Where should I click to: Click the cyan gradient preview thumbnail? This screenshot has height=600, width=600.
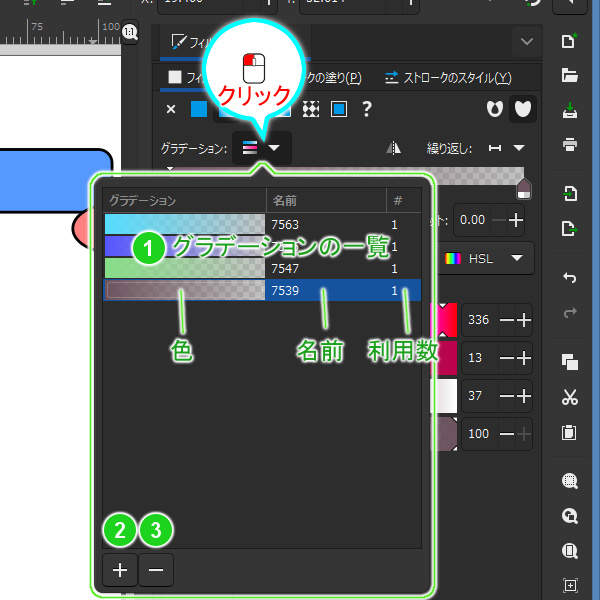pyautogui.click(x=185, y=224)
